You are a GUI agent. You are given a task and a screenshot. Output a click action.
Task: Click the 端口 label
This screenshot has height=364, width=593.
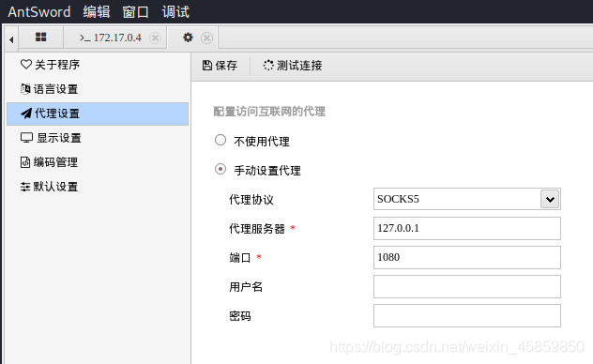[x=240, y=257]
